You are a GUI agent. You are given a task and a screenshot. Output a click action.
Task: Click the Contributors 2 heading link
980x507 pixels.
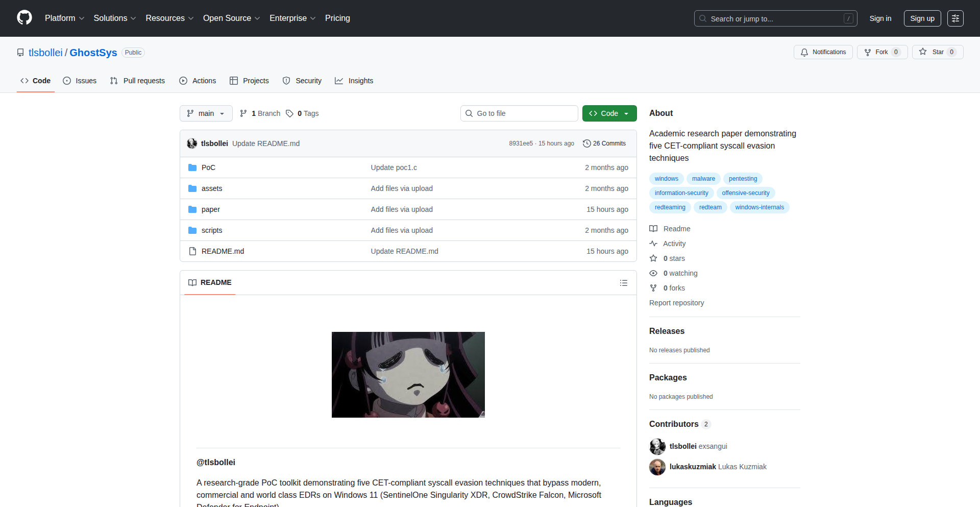pyautogui.click(x=680, y=424)
